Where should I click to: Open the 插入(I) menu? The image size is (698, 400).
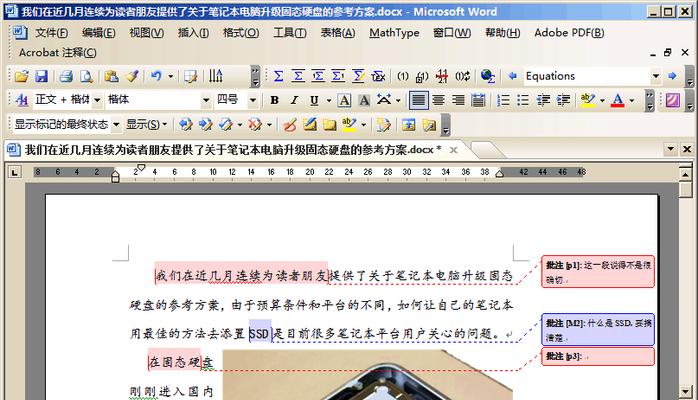click(193, 32)
